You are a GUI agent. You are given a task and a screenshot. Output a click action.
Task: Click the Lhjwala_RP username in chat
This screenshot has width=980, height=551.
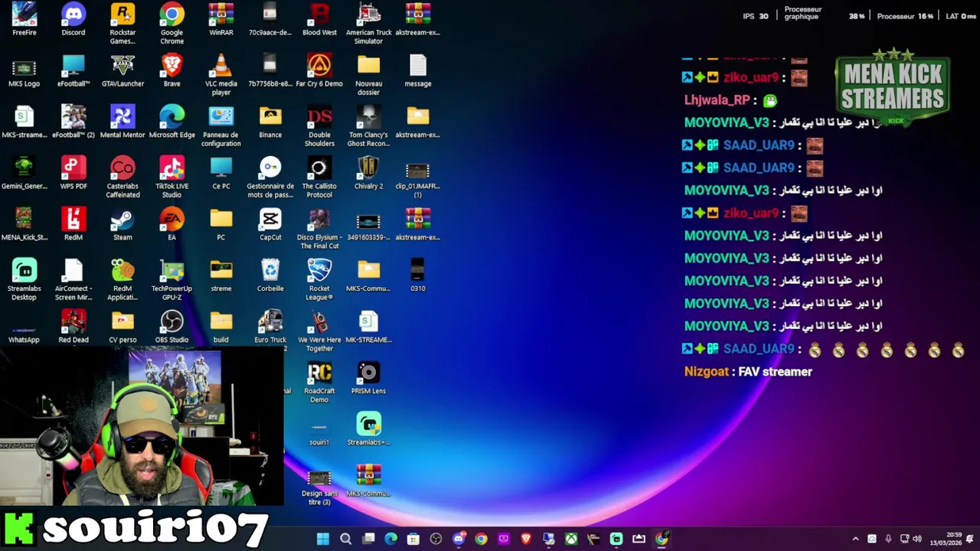coord(717,99)
